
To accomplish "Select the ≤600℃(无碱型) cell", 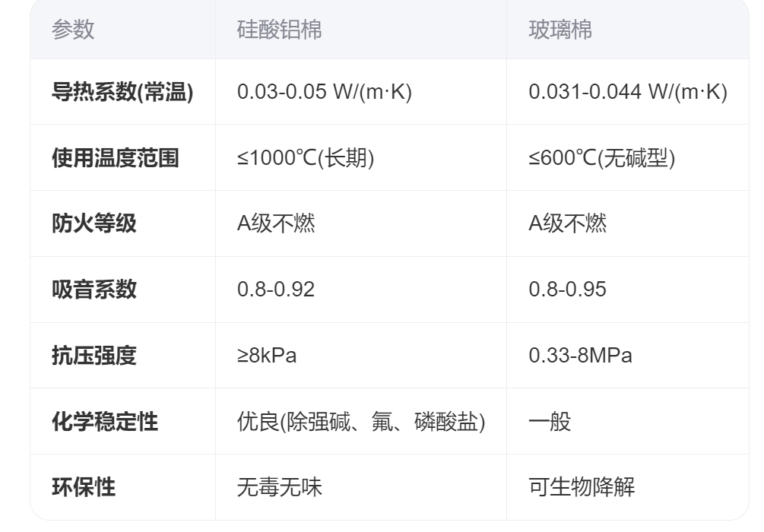I will 602,158.
